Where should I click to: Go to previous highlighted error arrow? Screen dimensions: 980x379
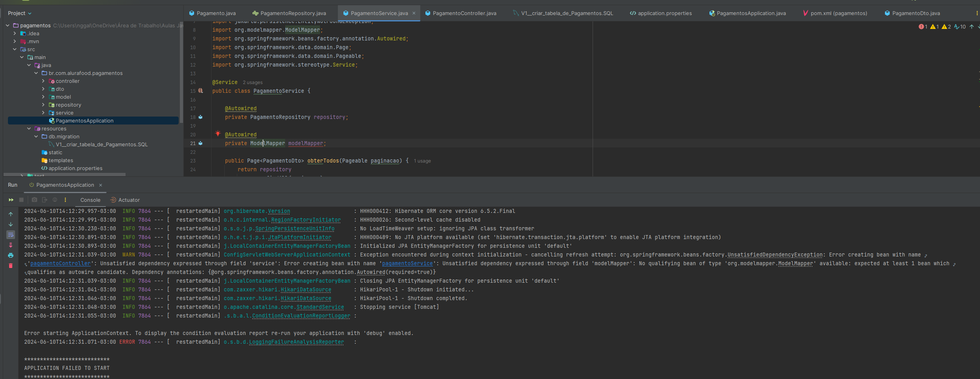[972, 27]
